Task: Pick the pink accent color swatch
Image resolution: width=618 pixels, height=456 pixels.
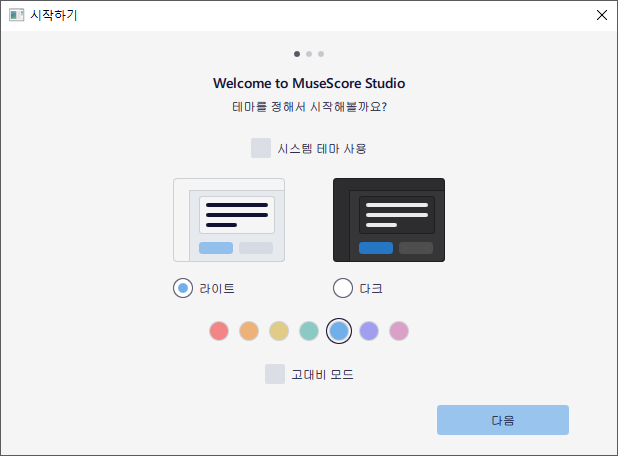Action: 399,331
